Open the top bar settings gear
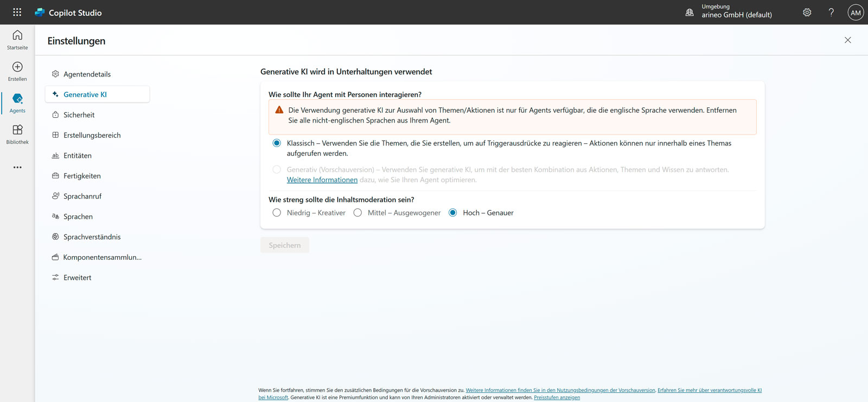The image size is (868, 402). click(807, 12)
